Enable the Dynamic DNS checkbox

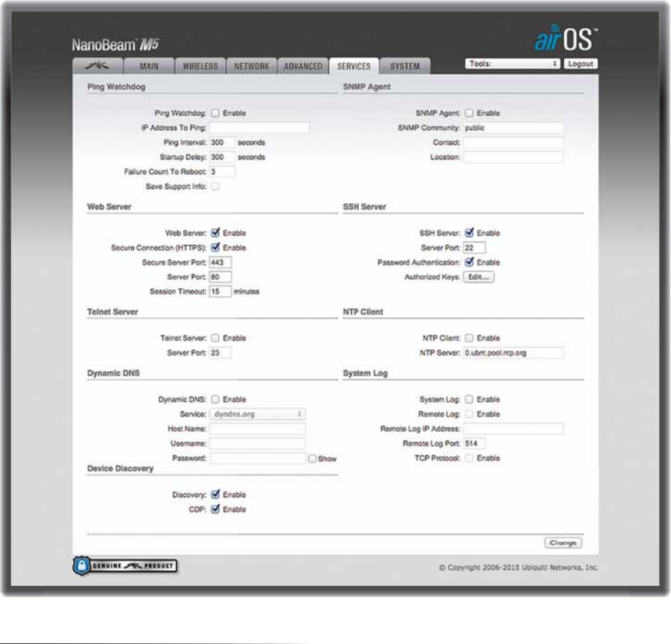click(215, 399)
